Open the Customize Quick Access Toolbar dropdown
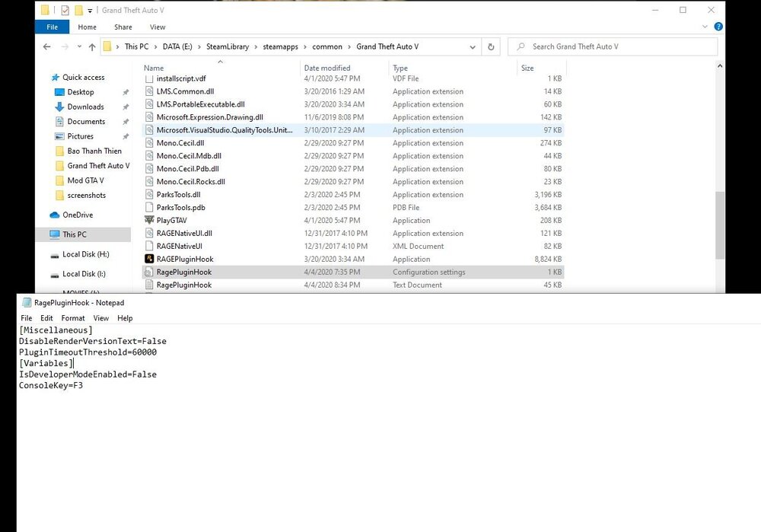The image size is (761, 532). pos(91,11)
